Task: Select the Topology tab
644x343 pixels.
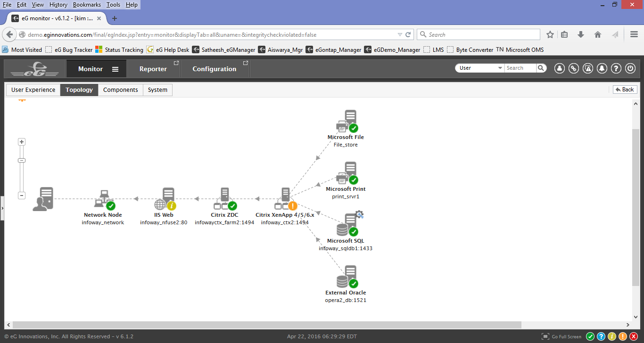Action: [x=79, y=90]
